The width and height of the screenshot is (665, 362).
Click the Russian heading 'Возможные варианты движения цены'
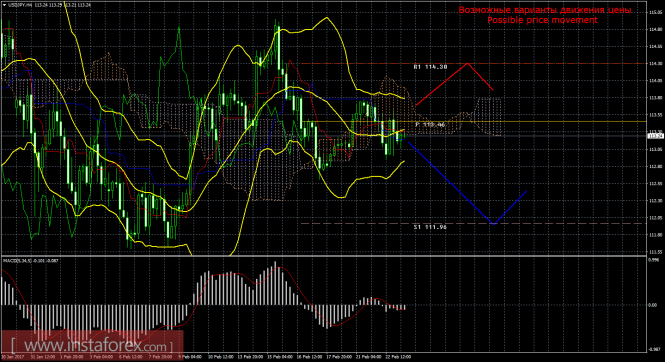[x=545, y=10]
